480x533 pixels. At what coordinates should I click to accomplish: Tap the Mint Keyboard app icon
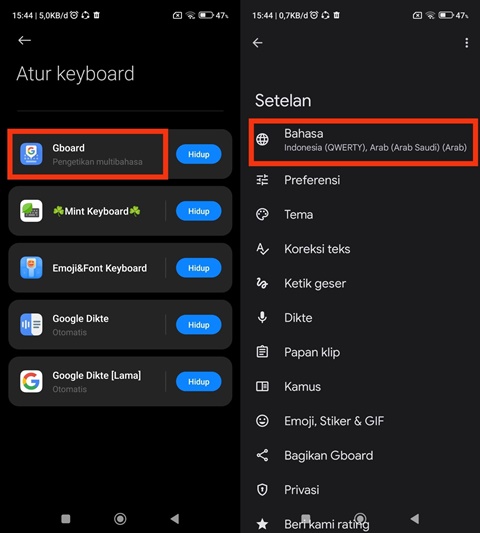coord(31,211)
